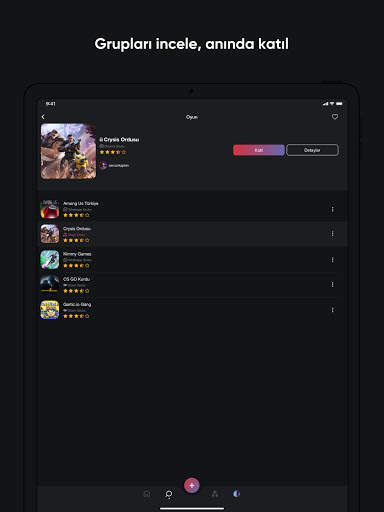Select the 'Kinory Games' title text

click(77, 254)
